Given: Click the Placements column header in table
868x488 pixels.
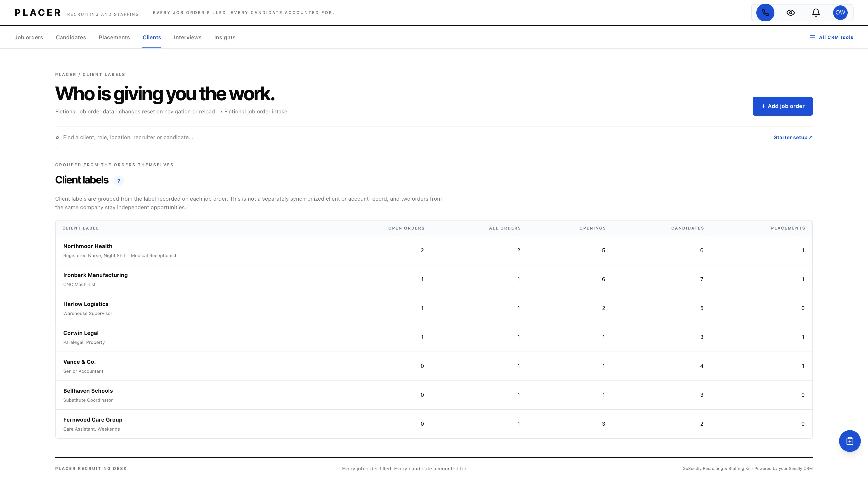Looking at the screenshot, I should pyautogui.click(x=788, y=228).
